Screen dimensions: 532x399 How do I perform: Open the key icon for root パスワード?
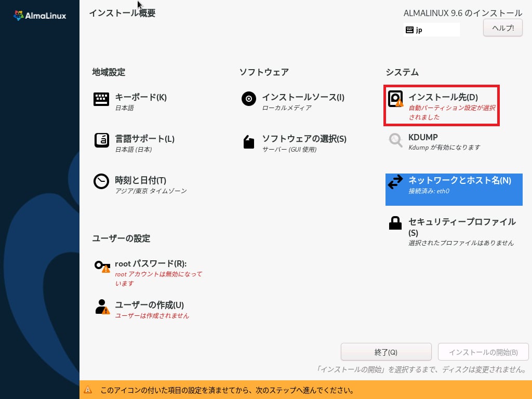[102, 266]
